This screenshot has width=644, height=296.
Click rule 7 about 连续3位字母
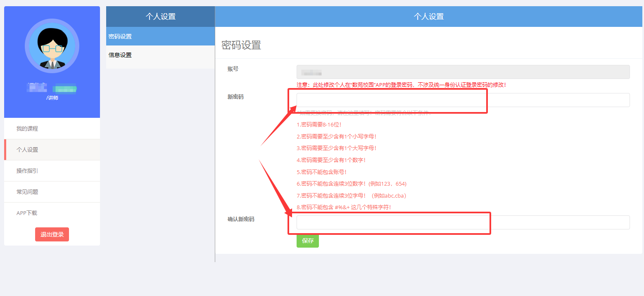352,196
